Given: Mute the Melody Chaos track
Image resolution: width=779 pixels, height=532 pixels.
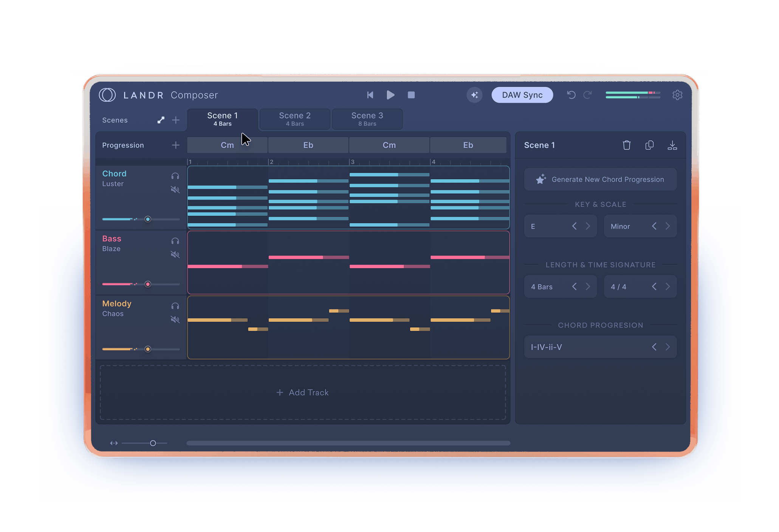Looking at the screenshot, I should [x=175, y=319].
